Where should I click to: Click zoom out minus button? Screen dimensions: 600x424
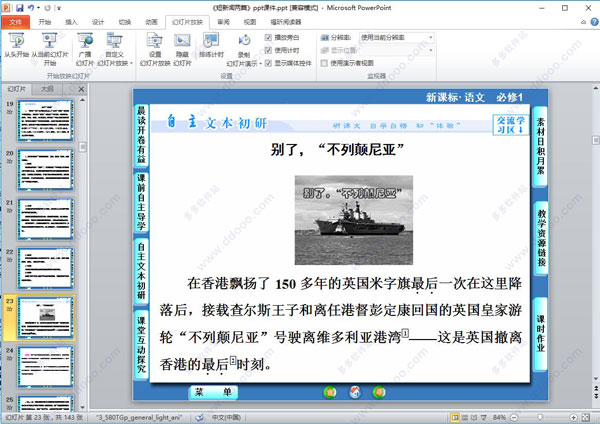(x=514, y=417)
